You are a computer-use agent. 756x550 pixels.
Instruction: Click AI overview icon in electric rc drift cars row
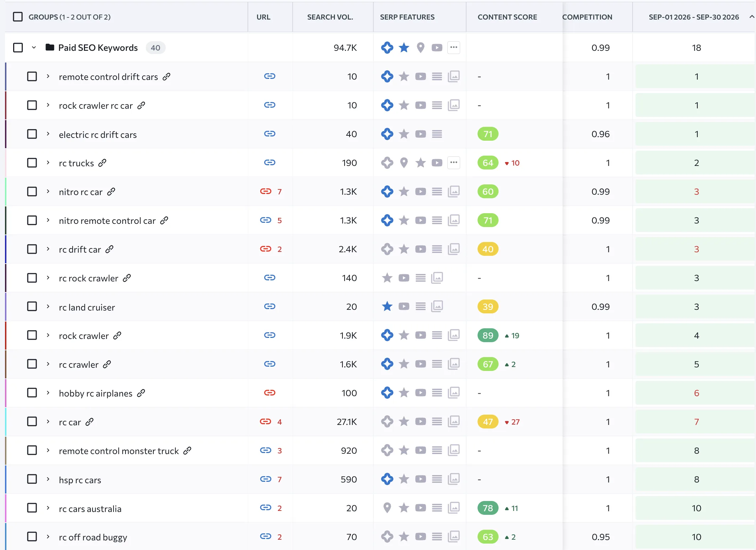click(387, 134)
